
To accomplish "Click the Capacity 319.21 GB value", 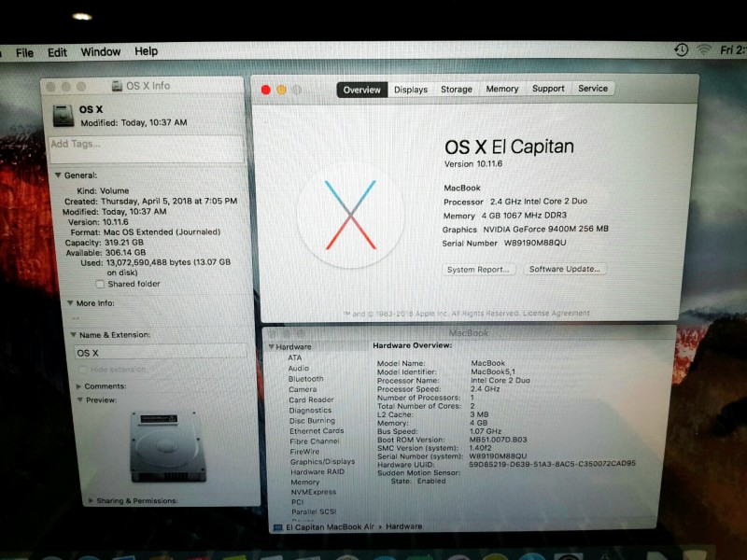I will [x=124, y=243].
